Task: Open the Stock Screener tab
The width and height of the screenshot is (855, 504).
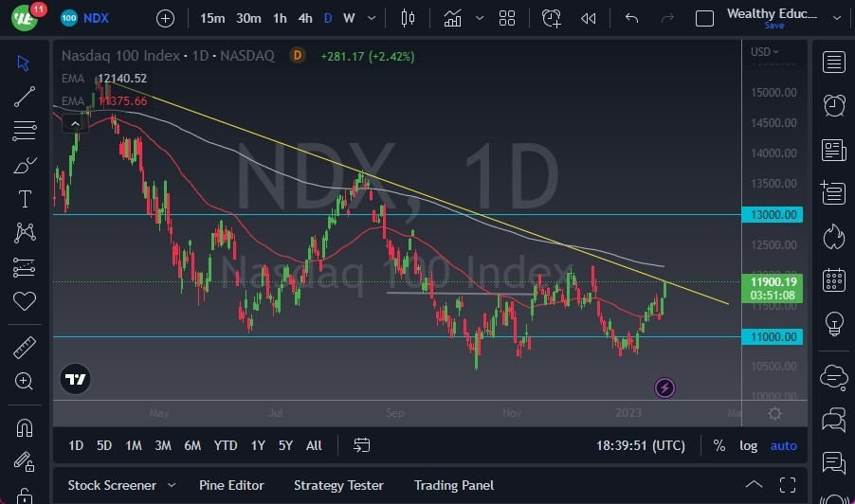Action: point(112,485)
